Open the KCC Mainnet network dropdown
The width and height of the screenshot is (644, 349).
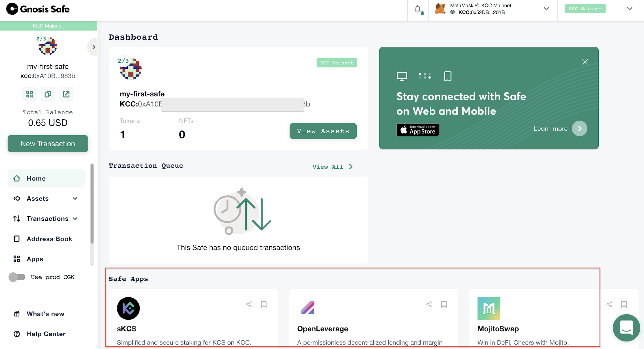pos(629,9)
